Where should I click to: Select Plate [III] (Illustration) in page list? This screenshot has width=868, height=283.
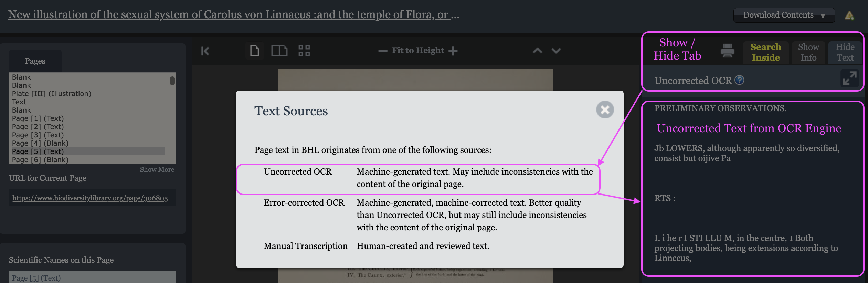tap(52, 94)
